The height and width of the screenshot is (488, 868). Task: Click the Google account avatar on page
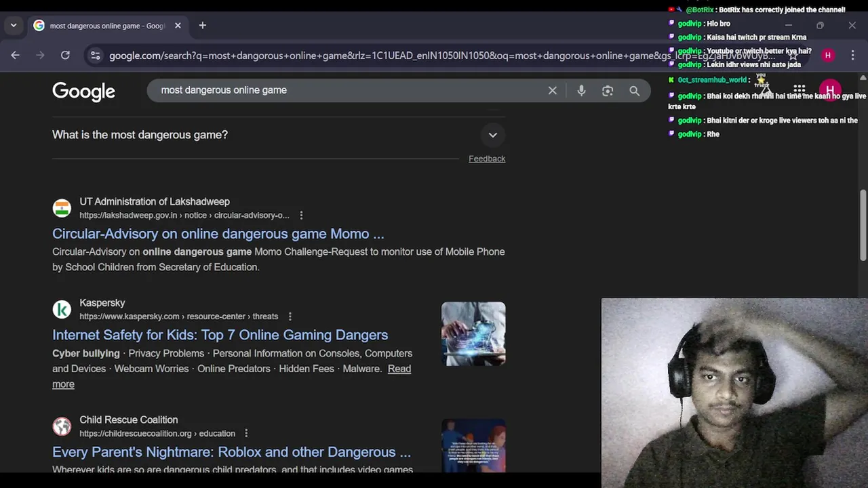click(830, 90)
